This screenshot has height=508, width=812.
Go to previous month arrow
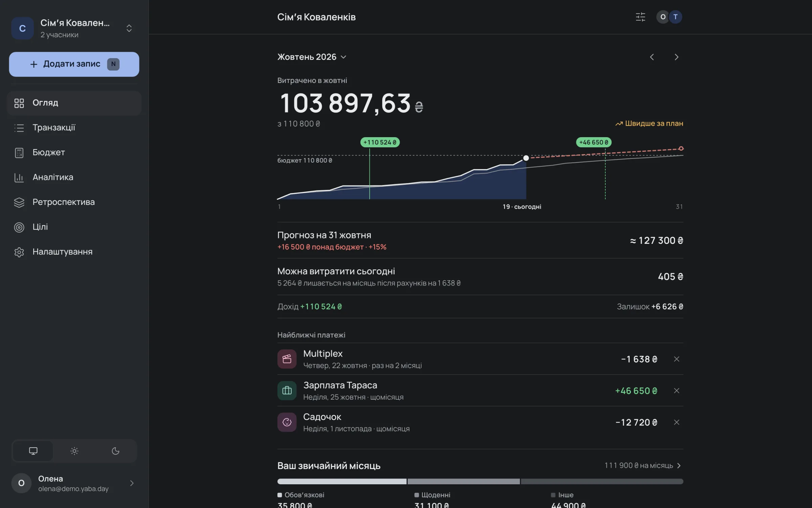[x=652, y=57]
